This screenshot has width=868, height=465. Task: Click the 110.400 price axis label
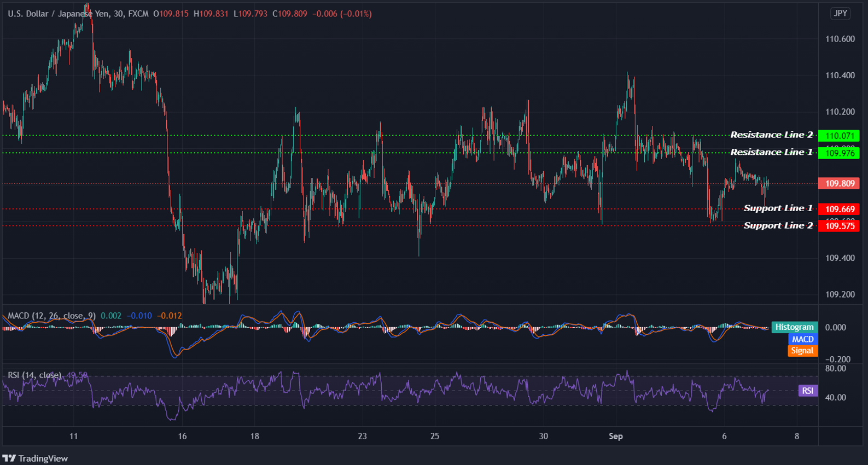[840, 75]
